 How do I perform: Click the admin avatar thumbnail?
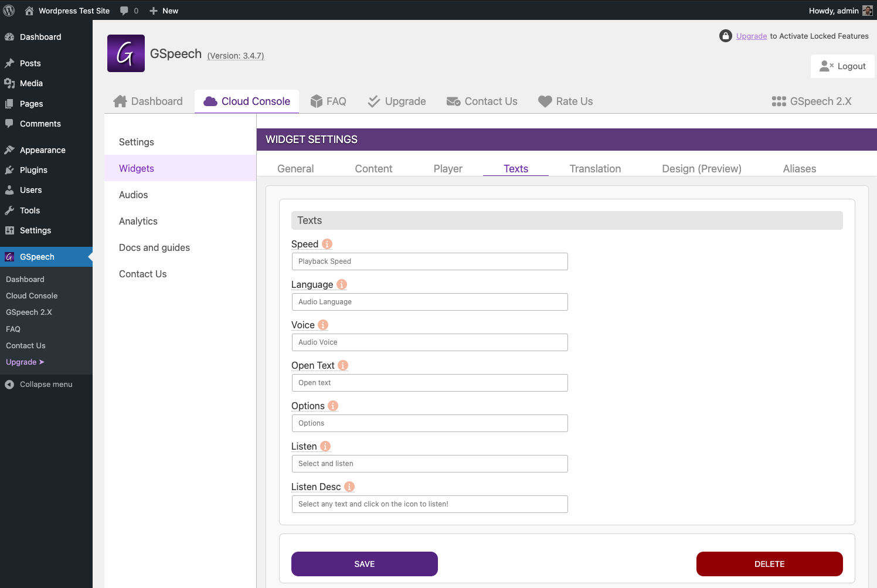868,11
